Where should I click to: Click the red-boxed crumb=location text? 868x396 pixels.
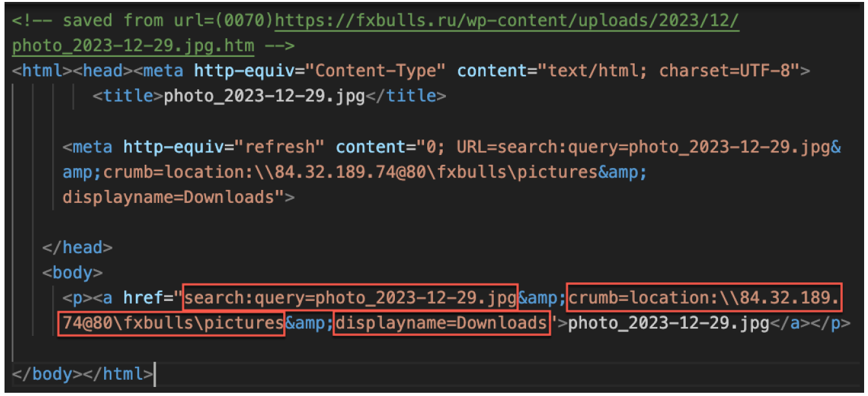704,298
